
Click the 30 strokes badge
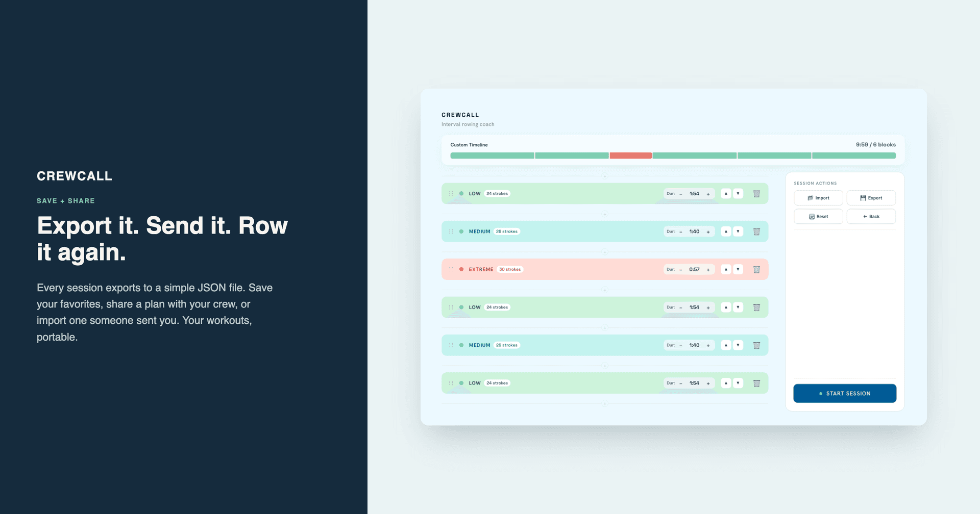pyautogui.click(x=510, y=269)
